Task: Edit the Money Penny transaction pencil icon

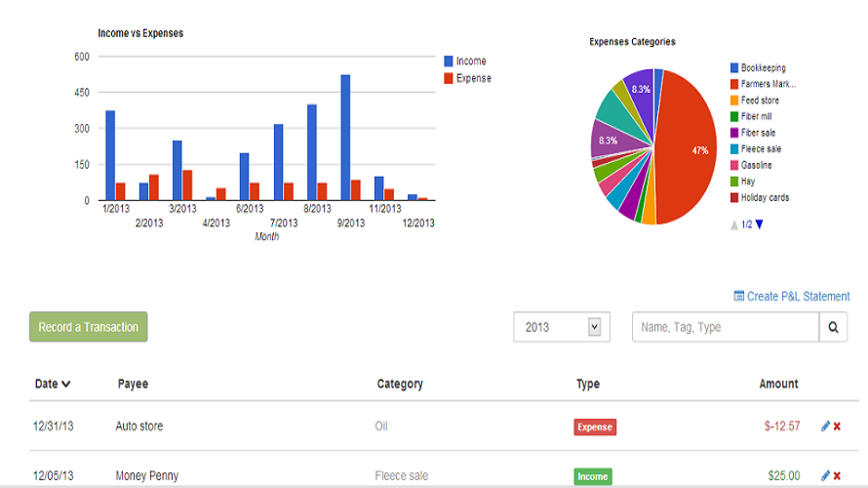Action: [826, 476]
